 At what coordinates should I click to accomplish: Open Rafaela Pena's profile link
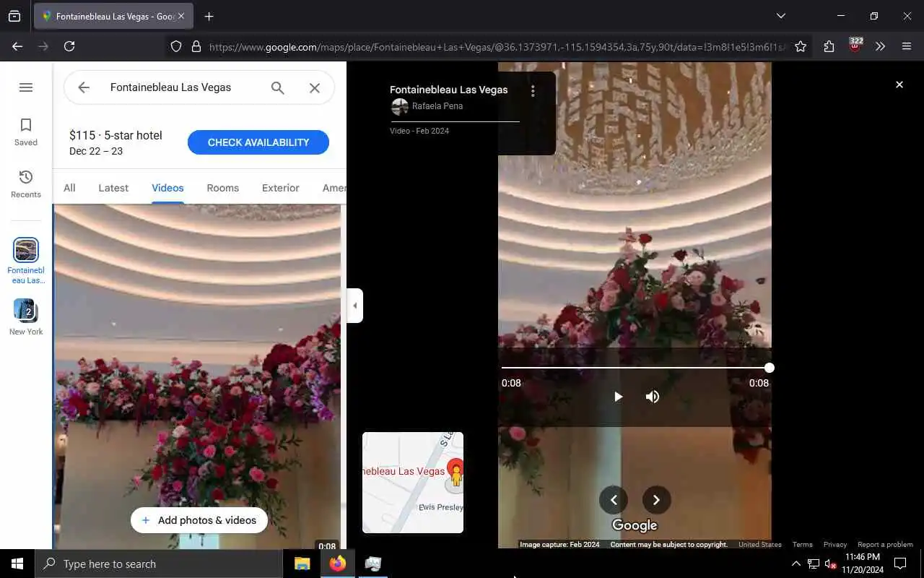437,106
